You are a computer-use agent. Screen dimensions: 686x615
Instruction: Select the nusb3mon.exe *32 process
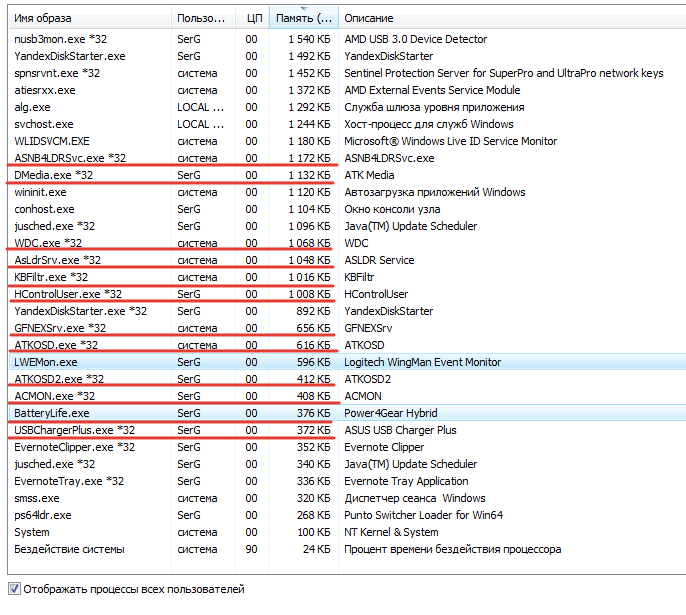(60, 39)
